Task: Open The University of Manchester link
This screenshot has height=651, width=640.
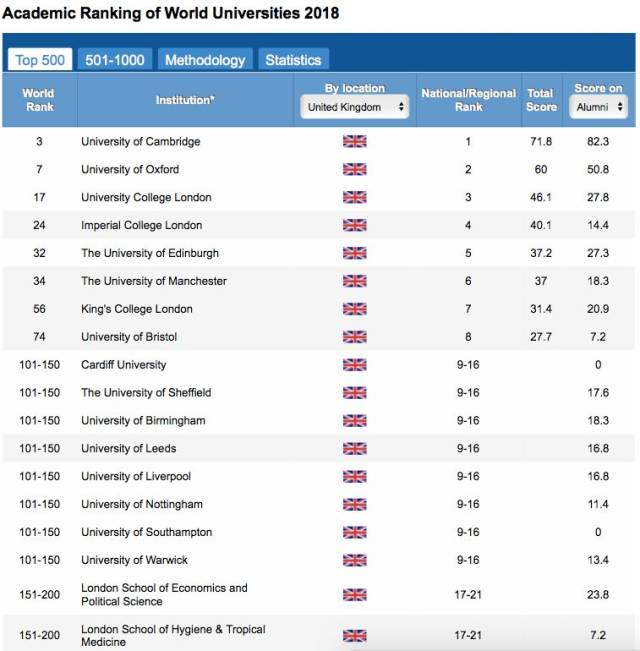Action: click(x=154, y=281)
